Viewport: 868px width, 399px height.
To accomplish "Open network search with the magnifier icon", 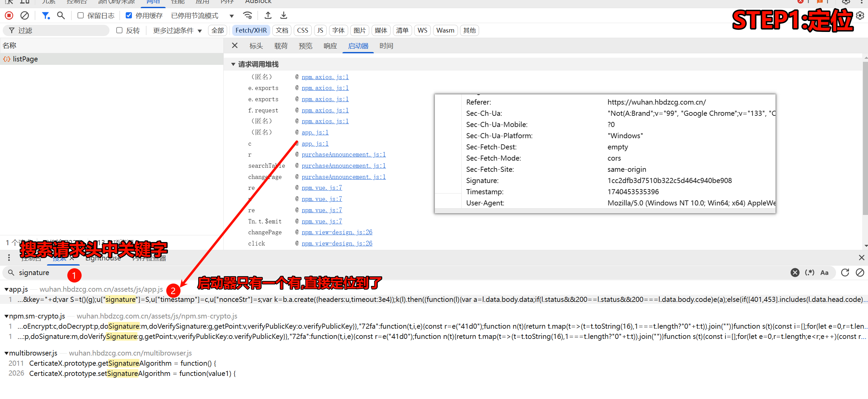I will [x=61, y=16].
